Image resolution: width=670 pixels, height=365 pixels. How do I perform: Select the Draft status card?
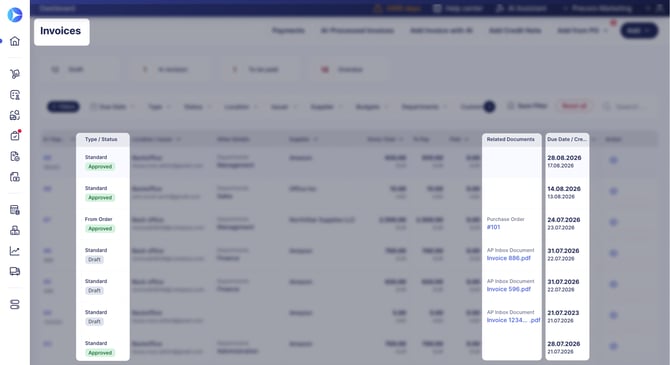pyautogui.click(x=81, y=69)
